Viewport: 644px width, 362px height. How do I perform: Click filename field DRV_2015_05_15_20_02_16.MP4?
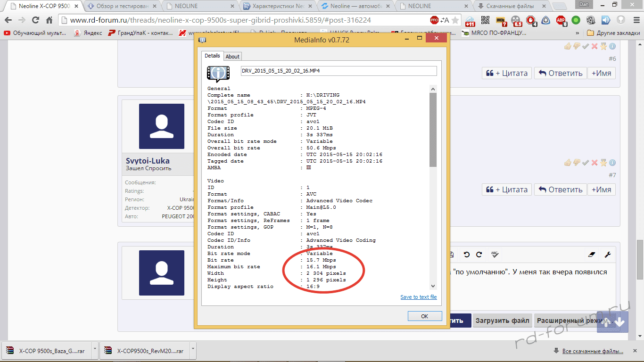click(x=339, y=71)
